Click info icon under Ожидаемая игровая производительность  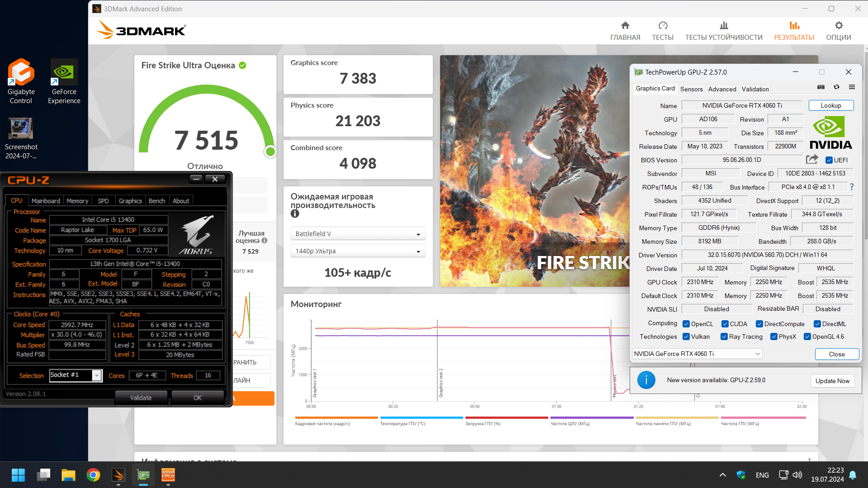click(295, 213)
